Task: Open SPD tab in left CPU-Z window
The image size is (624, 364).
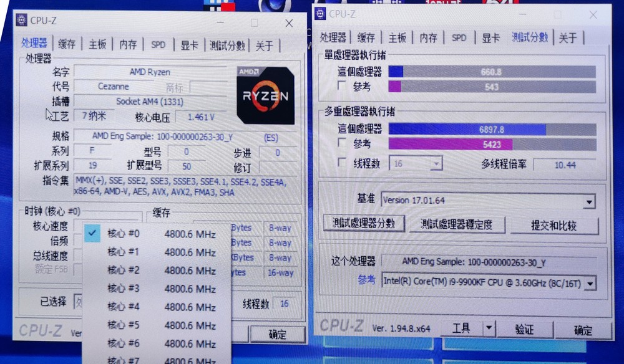Action: [x=158, y=45]
